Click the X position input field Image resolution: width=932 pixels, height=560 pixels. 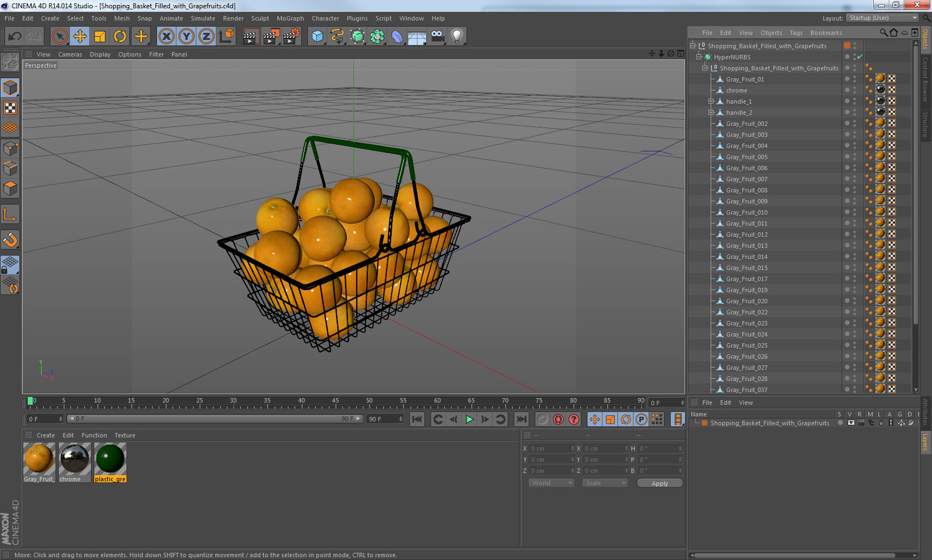pos(553,449)
